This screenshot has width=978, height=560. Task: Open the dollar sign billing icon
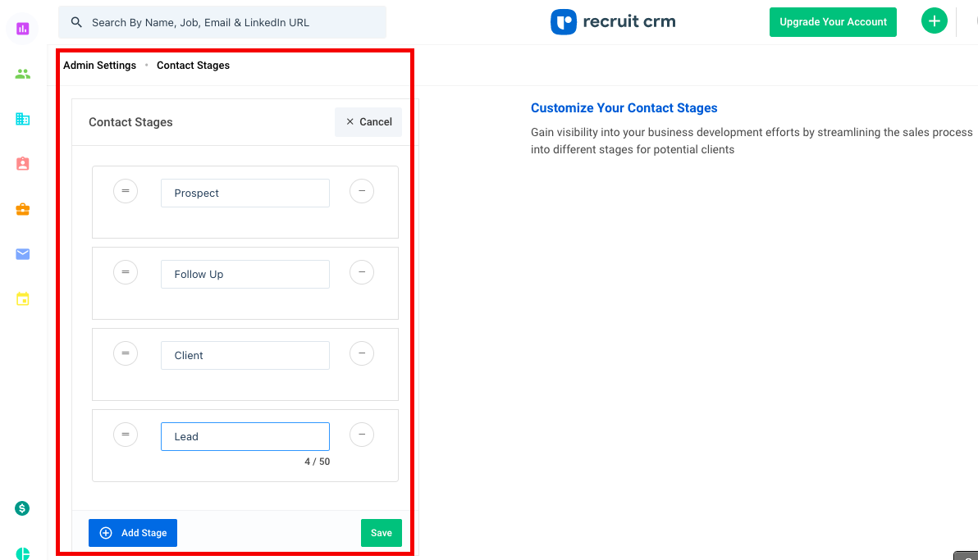[x=22, y=508]
